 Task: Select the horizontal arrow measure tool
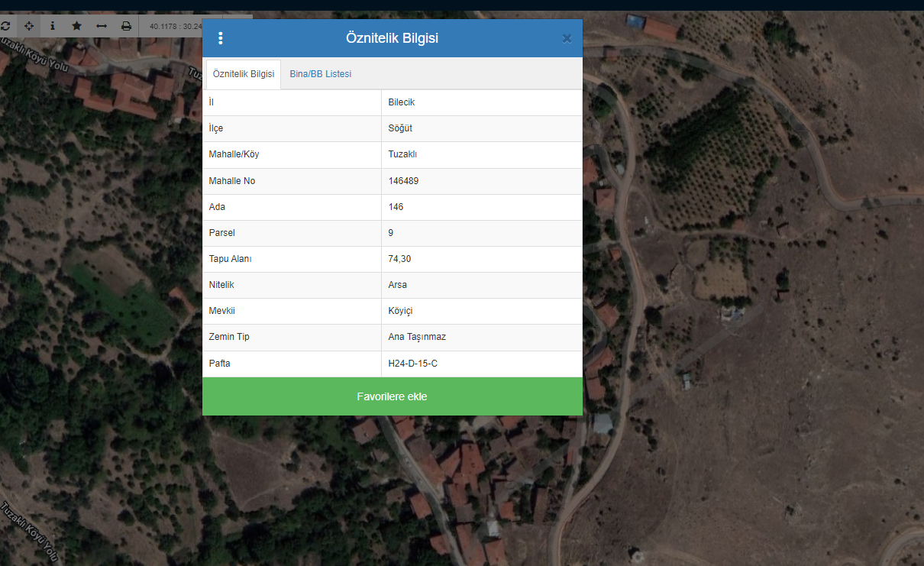point(102,26)
